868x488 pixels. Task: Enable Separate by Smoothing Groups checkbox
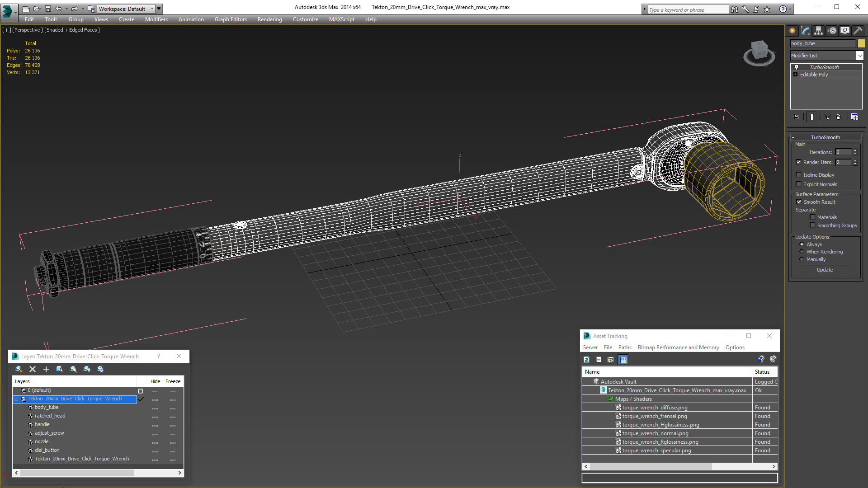coord(812,225)
